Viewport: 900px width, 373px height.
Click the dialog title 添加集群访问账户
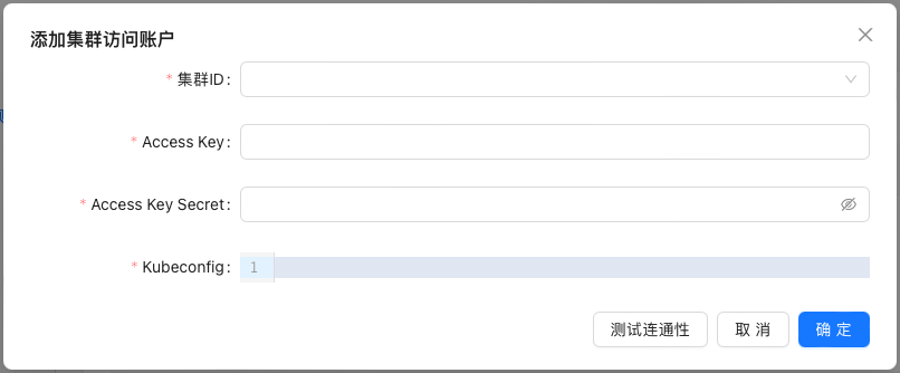pyautogui.click(x=102, y=39)
